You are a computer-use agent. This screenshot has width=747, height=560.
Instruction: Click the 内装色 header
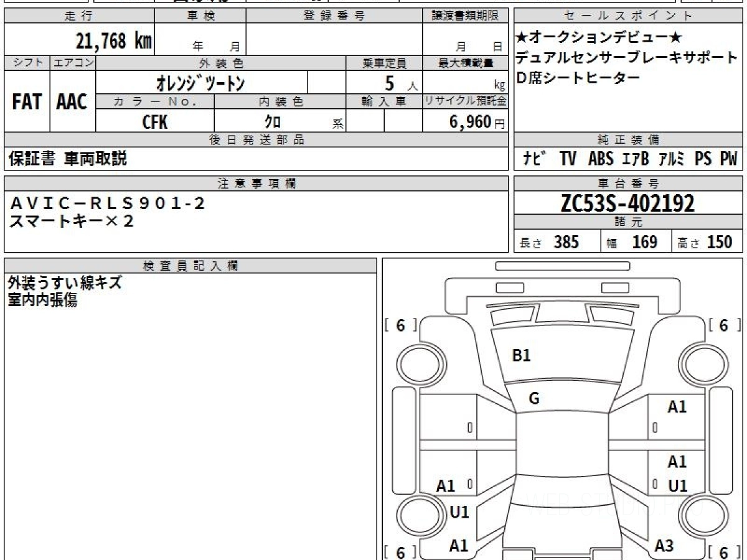(x=280, y=101)
